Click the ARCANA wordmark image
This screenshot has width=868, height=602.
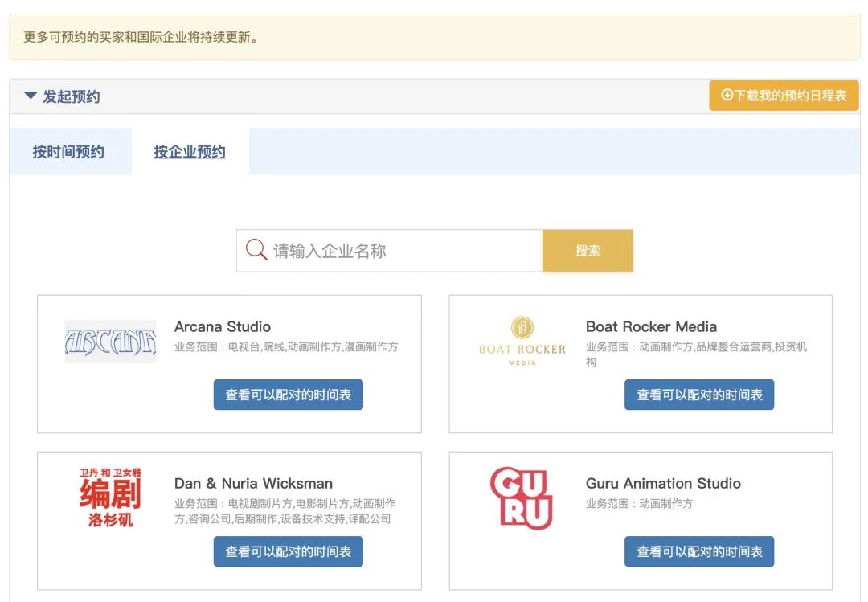[x=110, y=340]
